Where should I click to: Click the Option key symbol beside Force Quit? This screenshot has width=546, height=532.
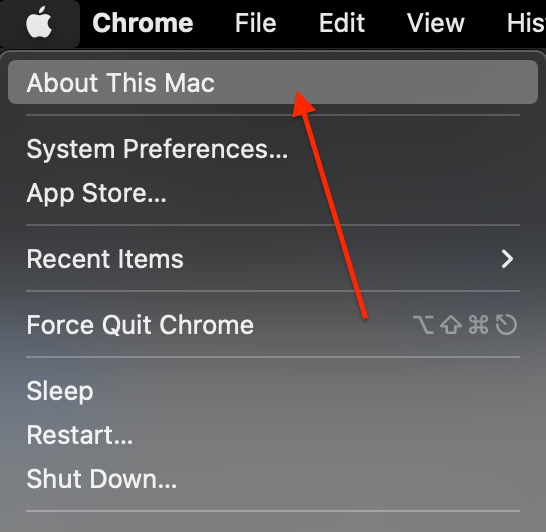pyautogui.click(x=423, y=325)
